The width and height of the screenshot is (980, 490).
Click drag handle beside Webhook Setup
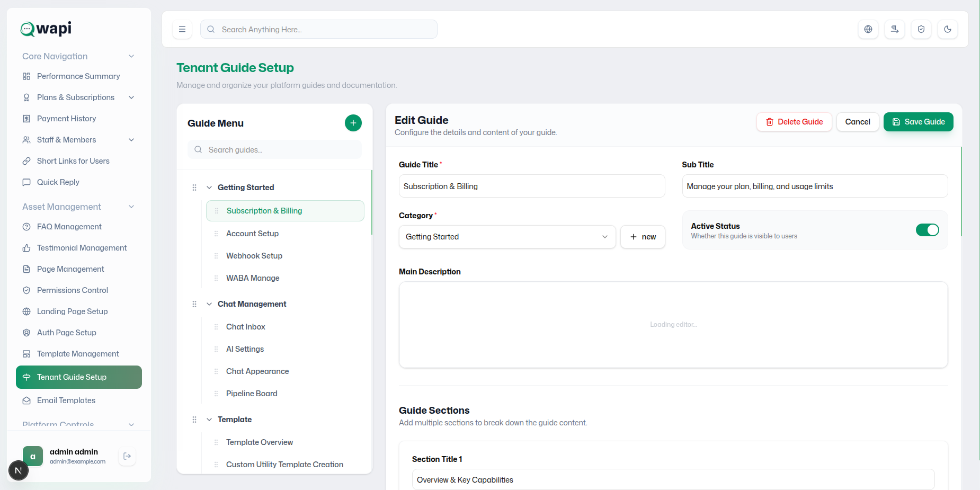[216, 256]
